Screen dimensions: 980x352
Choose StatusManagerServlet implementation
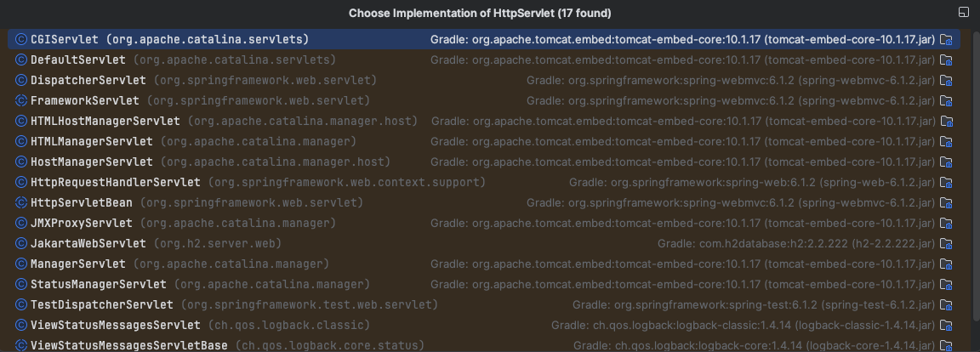click(485, 284)
